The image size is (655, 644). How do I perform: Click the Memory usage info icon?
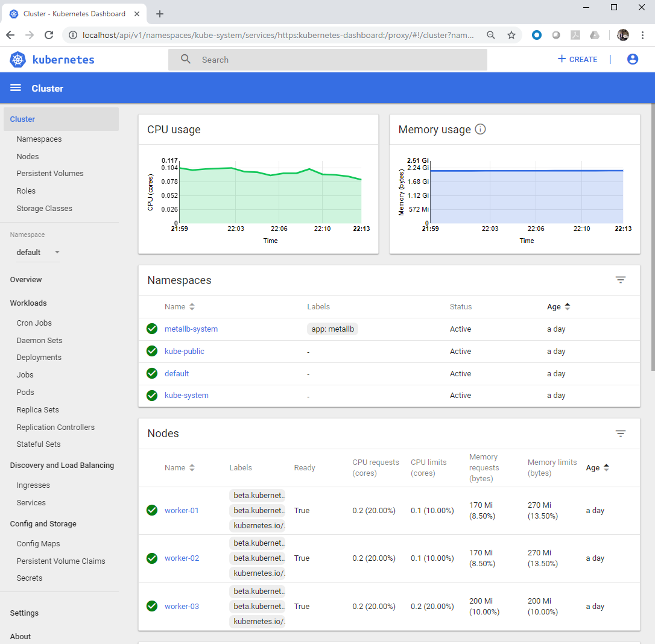pos(480,129)
